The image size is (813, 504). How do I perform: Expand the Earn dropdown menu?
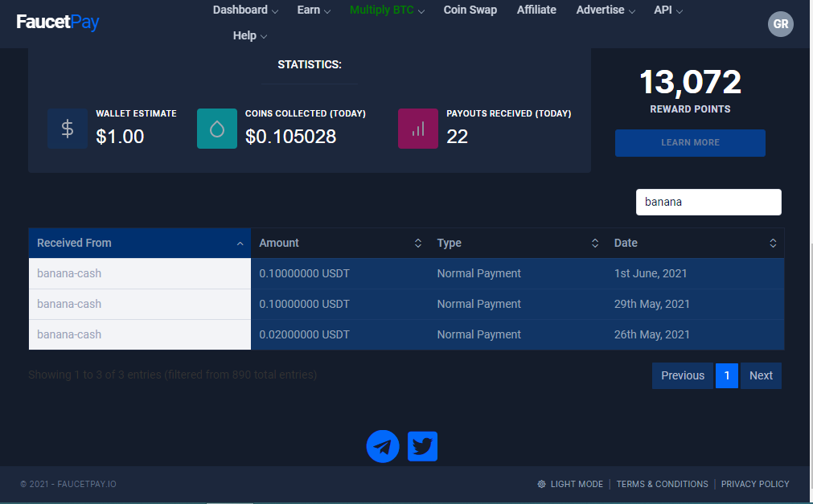click(x=314, y=10)
